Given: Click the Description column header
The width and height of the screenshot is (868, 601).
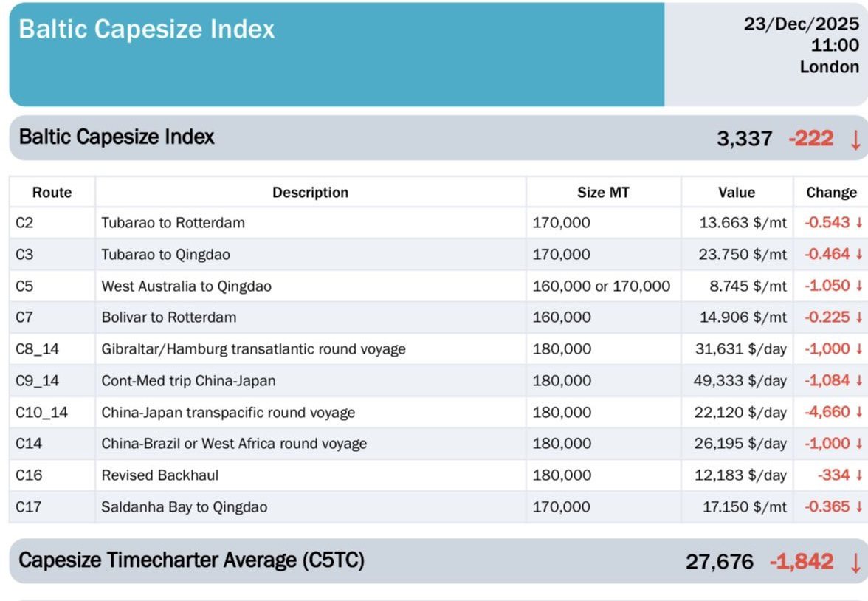Looking at the screenshot, I should pos(311,192).
